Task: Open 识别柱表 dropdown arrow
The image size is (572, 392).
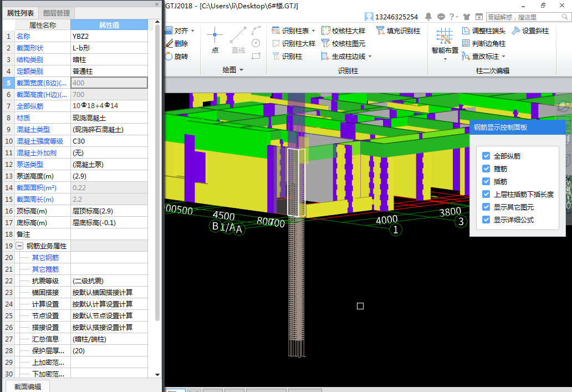Action: click(x=313, y=31)
